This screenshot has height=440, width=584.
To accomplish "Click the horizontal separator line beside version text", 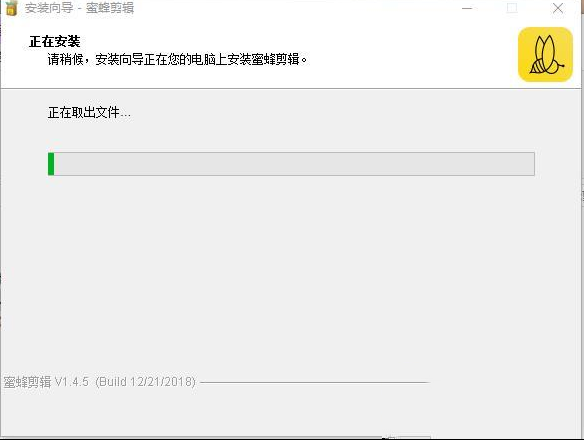I will (315, 382).
